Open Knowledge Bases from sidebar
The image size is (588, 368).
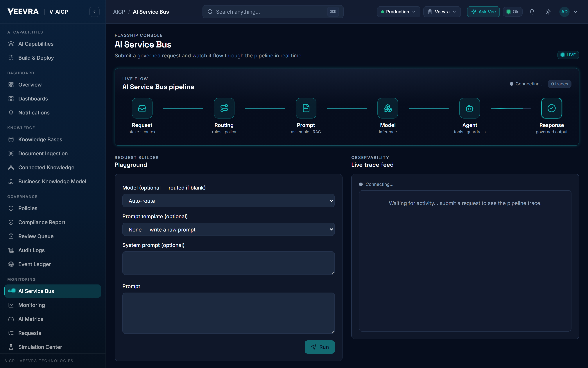coord(53,139)
